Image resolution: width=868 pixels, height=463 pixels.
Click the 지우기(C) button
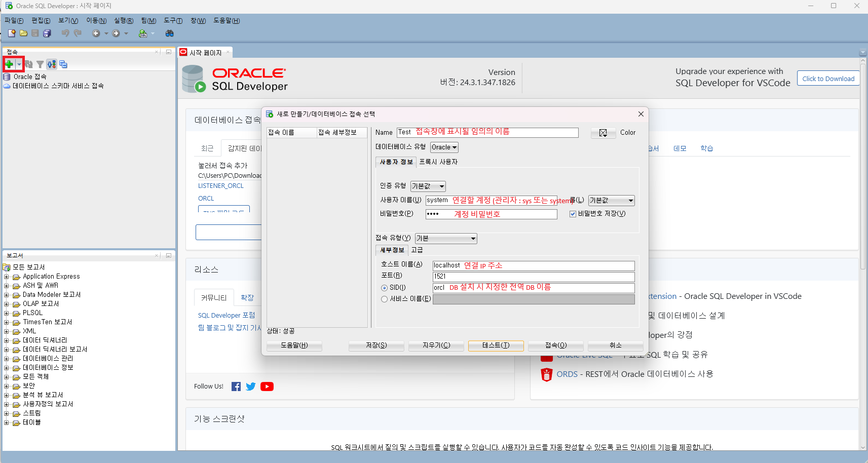436,345
